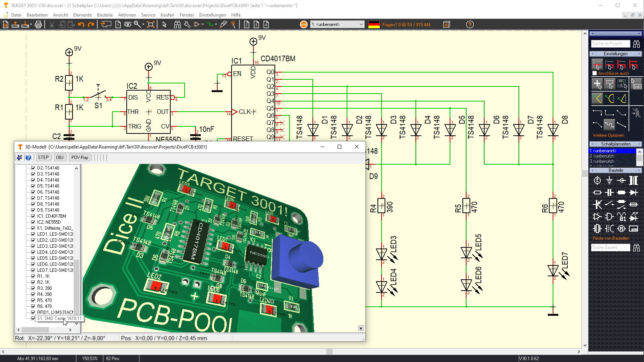Click the print icon in main toolbar

coord(38,25)
